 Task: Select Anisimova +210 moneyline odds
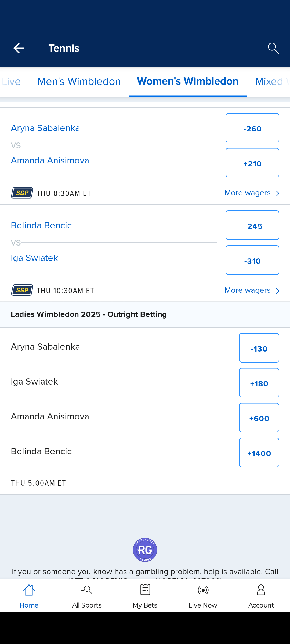click(x=252, y=163)
